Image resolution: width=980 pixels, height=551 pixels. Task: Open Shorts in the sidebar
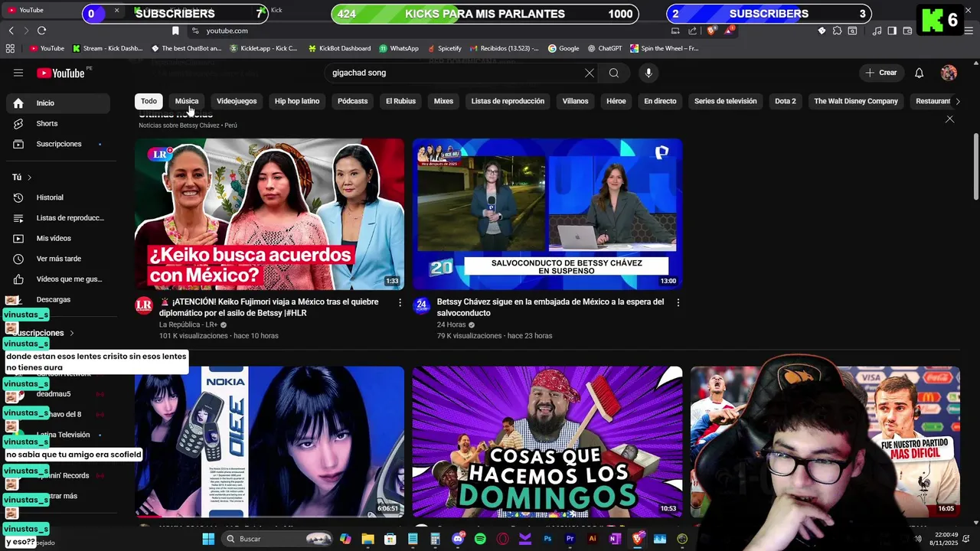(x=58, y=123)
